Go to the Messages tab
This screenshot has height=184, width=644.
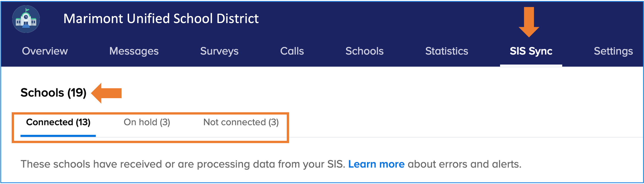tap(134, 51)
